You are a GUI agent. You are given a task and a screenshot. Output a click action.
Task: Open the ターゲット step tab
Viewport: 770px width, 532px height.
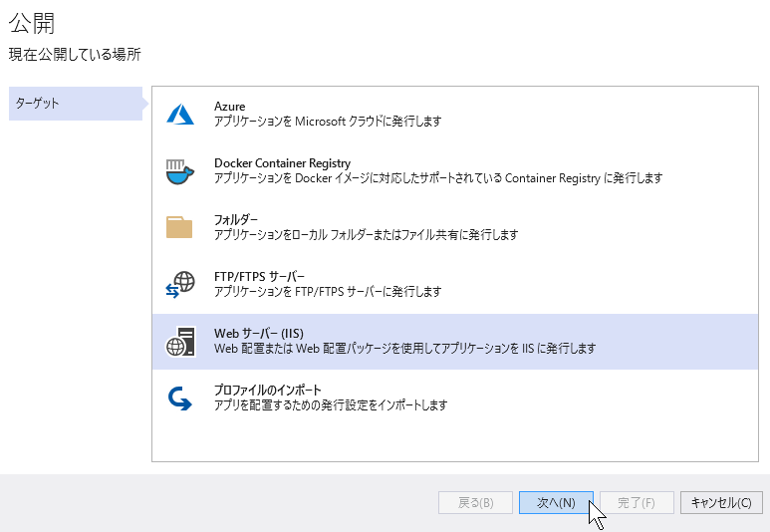[x=76, y=104]
